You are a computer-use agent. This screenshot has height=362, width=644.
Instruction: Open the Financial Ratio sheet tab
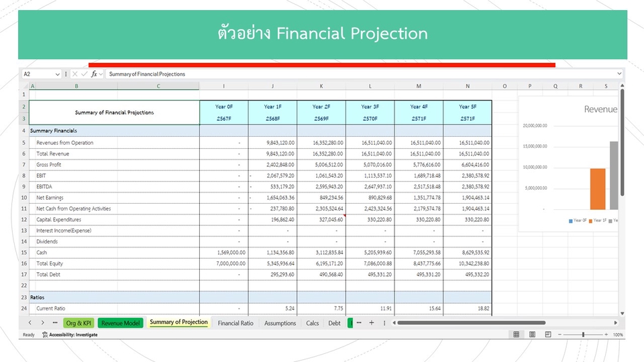click(x=235, y=323)
